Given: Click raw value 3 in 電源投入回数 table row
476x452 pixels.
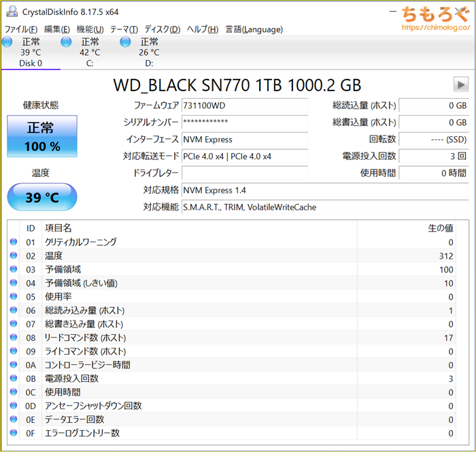Looking at the screenshot, I should [x=451, y=378].
